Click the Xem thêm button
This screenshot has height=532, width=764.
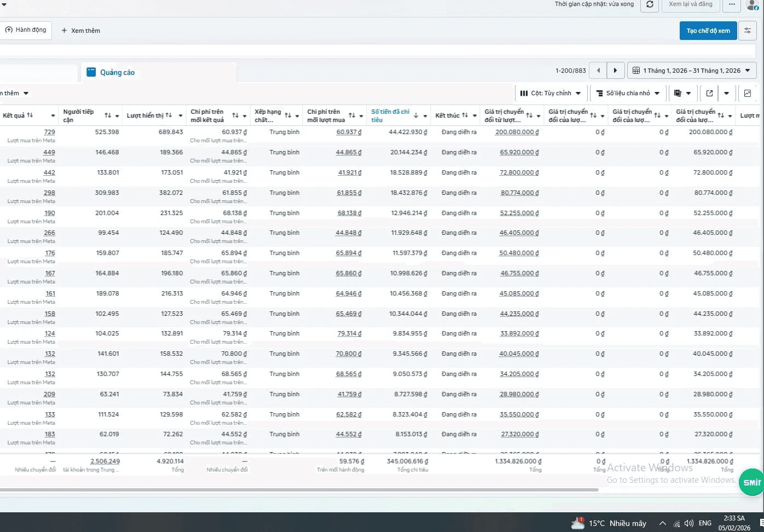[x=80, y=31]
